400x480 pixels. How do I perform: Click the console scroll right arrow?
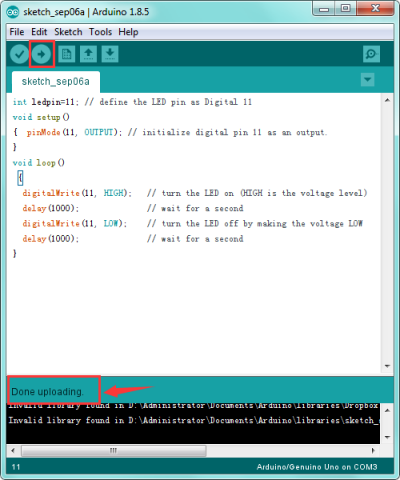coord(373,451)
